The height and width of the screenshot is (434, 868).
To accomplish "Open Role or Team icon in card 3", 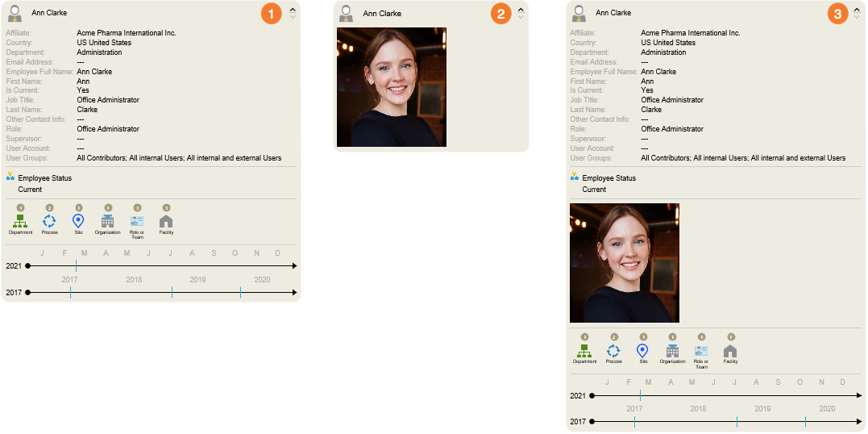I will 701,351.
